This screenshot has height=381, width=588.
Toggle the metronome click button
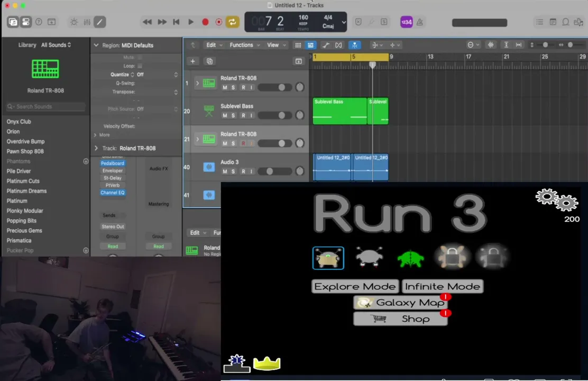420,22
